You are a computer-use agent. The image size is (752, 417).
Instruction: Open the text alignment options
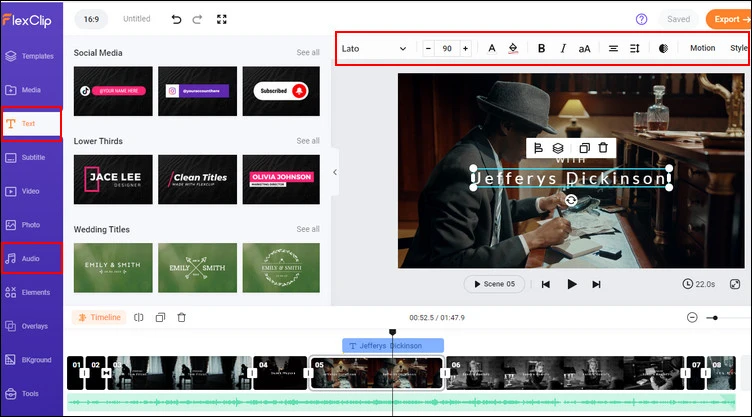coord(613,48)
